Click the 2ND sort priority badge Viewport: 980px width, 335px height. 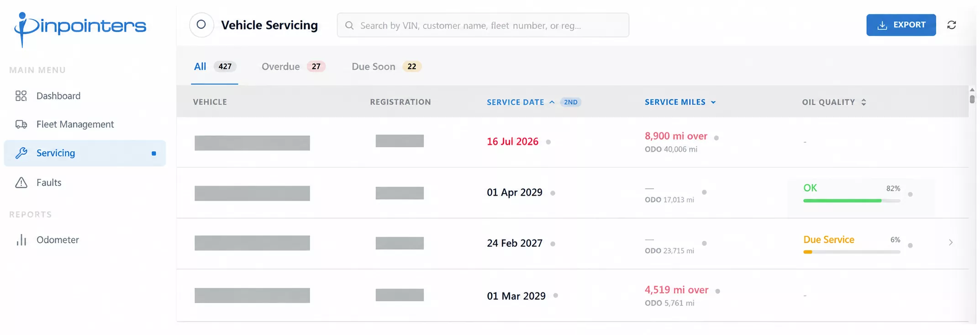(571, 102)
